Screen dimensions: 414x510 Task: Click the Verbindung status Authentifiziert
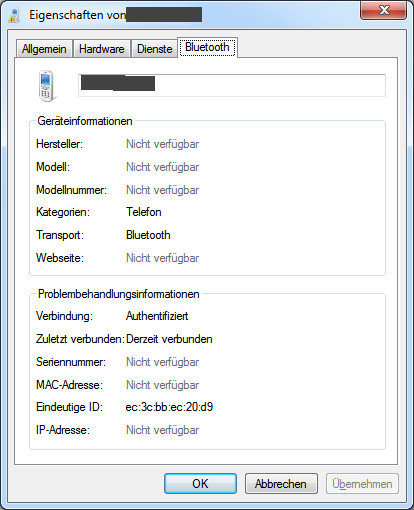click(157, 316)
